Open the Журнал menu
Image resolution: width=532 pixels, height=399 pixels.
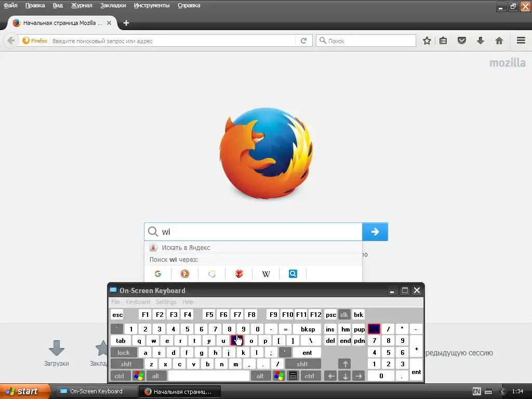82,5
